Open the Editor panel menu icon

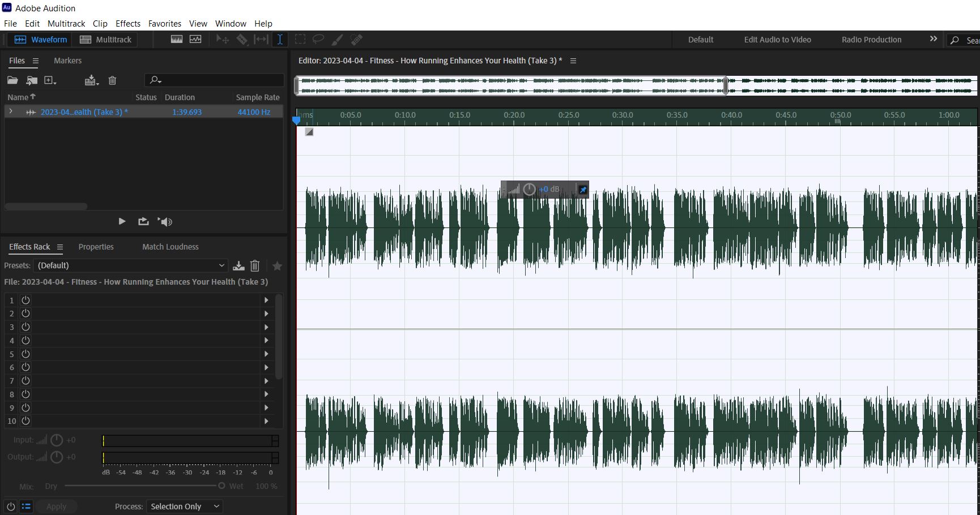pos(573,61)
